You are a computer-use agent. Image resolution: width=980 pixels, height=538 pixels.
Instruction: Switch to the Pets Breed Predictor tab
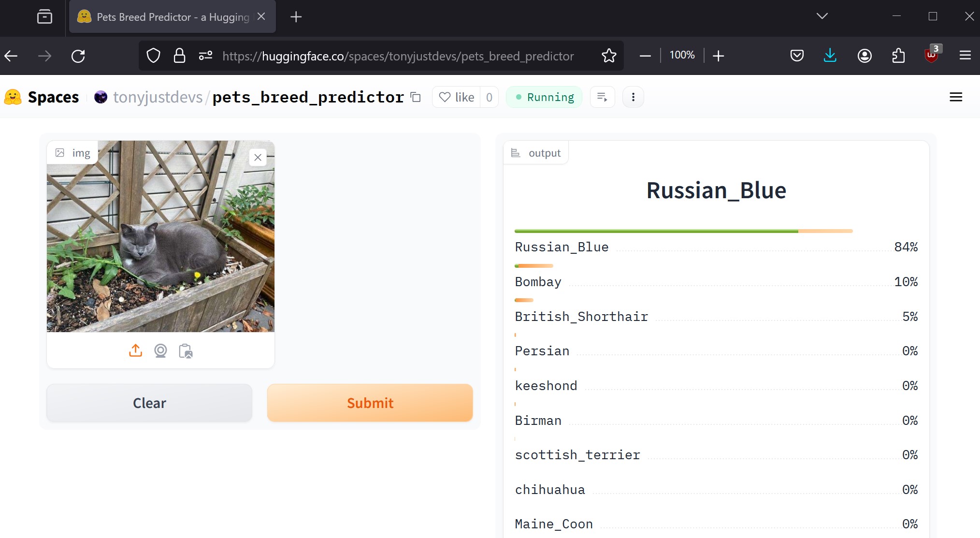tap(172, 17)
